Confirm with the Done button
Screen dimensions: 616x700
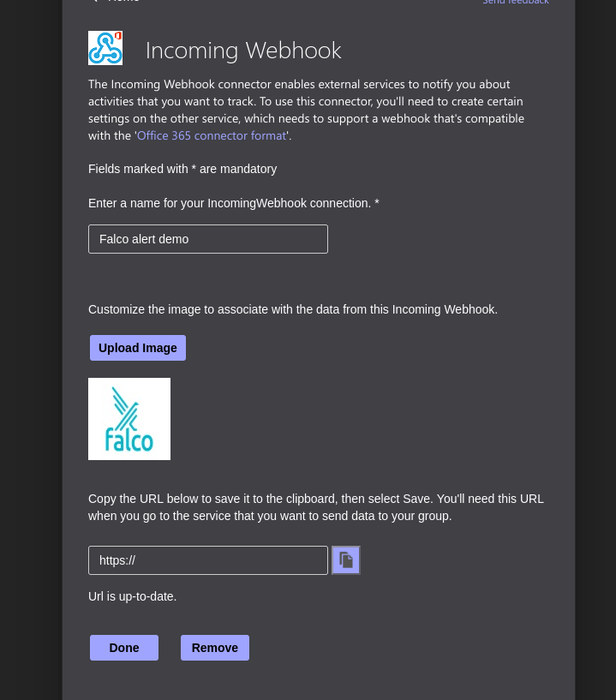coord(124,648)
